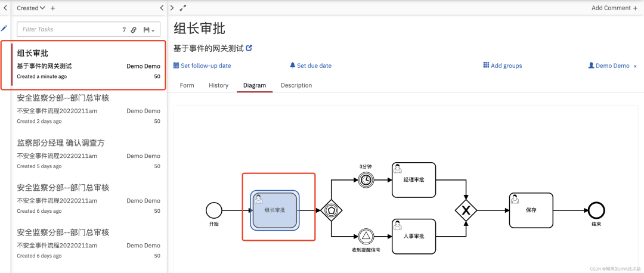The height and width of the screenshot is (273, 644).
Task: Add a sort criterion with plus icon
Action: pos(52,8)
